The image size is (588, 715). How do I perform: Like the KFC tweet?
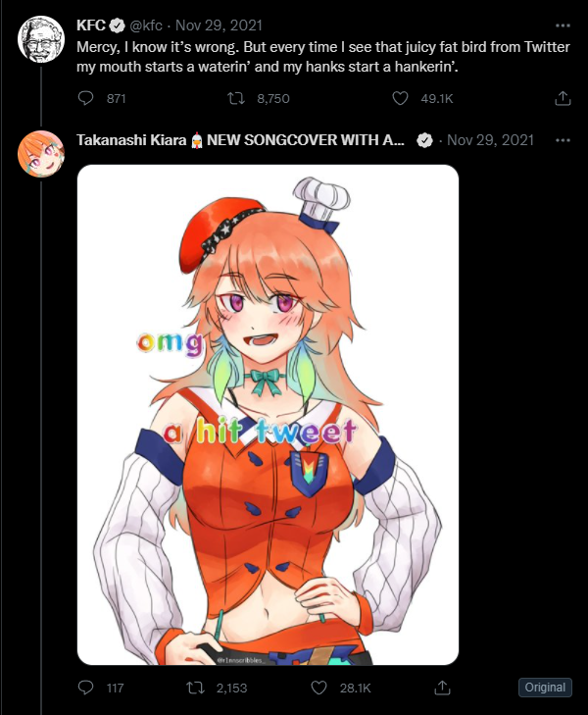click(401, 98)
